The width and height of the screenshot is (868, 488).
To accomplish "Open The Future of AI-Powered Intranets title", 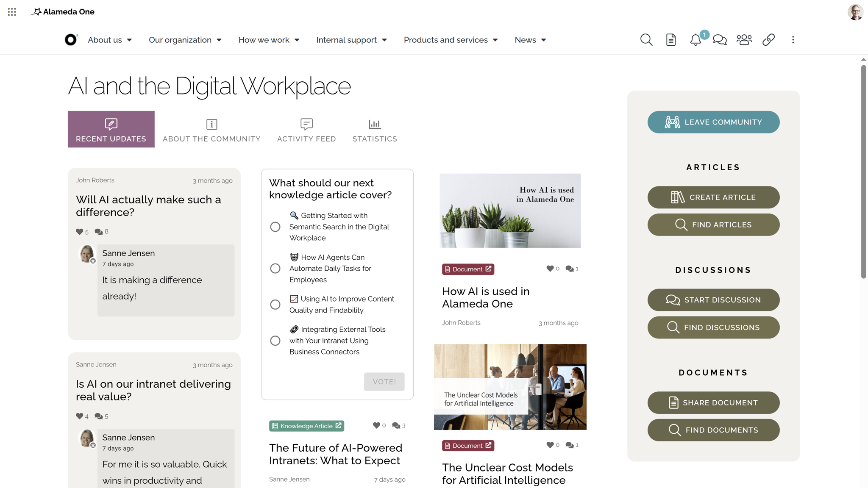I will pos(336,454).
